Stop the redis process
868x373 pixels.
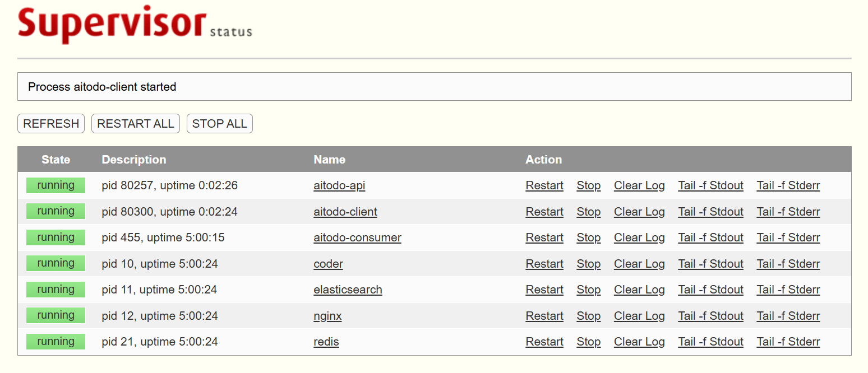tap(589, 342)
